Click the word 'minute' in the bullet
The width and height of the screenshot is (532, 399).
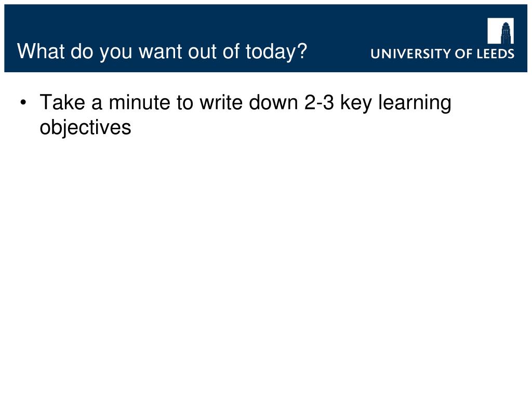[139, 102]
